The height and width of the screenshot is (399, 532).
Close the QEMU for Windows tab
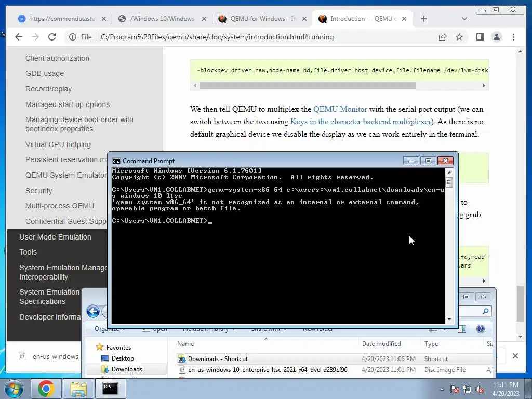coord(304,19)
